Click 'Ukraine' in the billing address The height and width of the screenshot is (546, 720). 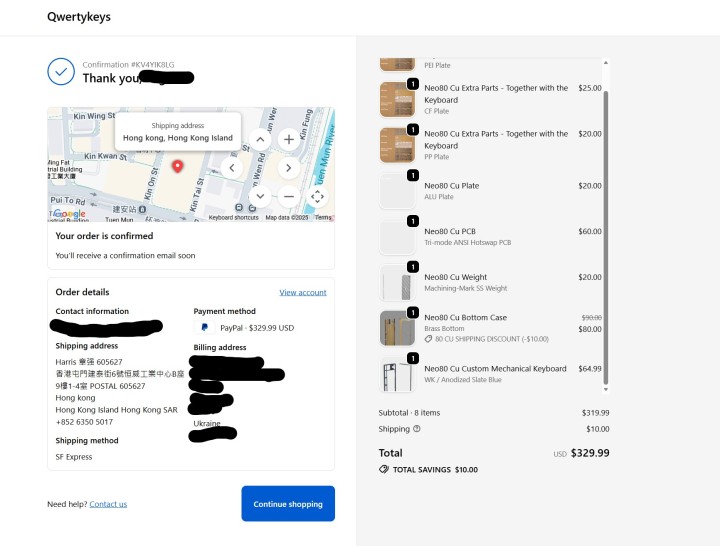[207, 423]
